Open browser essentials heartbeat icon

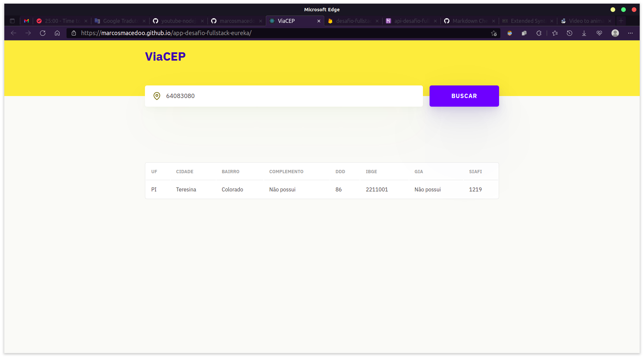[599, 33]
